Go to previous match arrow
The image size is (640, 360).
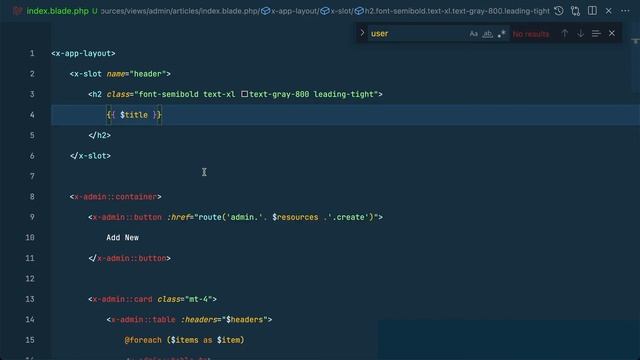point(564,33)
